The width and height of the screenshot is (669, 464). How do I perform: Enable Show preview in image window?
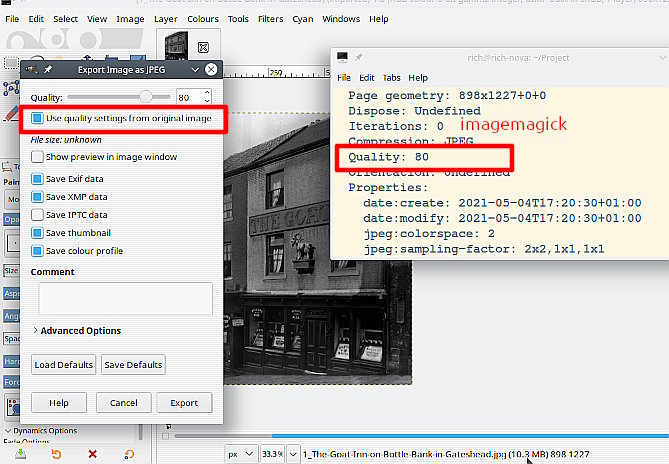37,157
